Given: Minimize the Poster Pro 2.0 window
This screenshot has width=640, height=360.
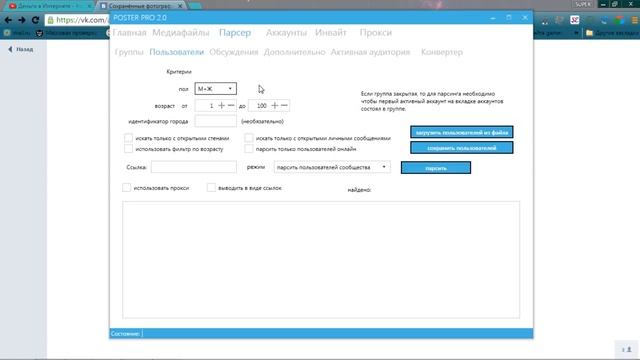Looking at the screenshot, I should pyautogui.click(x=493, y=18).
